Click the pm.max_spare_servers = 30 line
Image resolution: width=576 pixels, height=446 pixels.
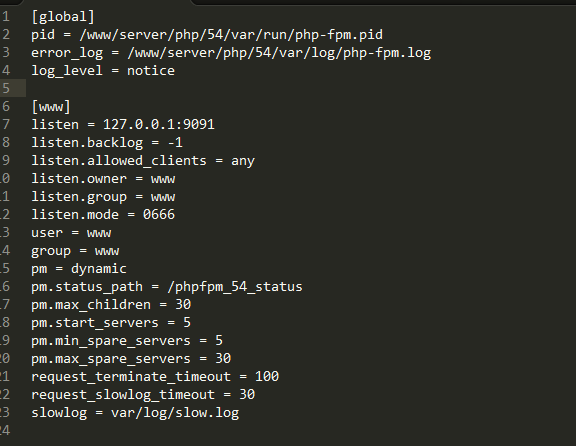click(131, 359)
